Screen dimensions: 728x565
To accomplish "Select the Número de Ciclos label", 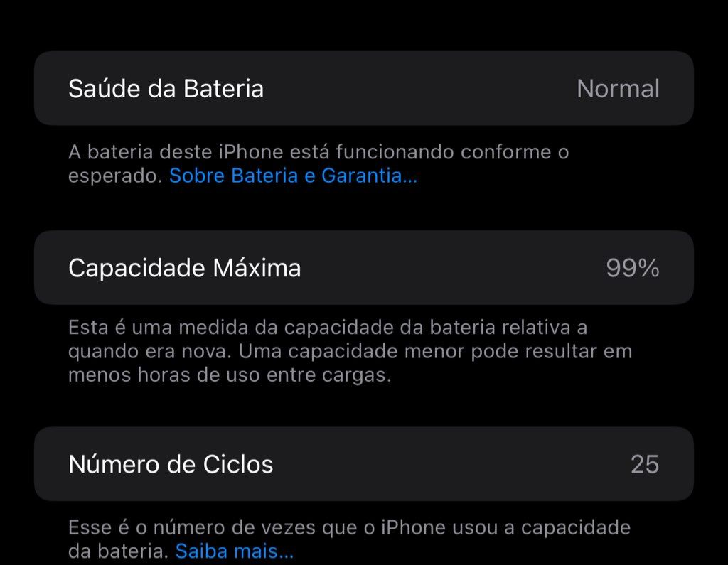I will pyautogui.click(x=171, y=464).
